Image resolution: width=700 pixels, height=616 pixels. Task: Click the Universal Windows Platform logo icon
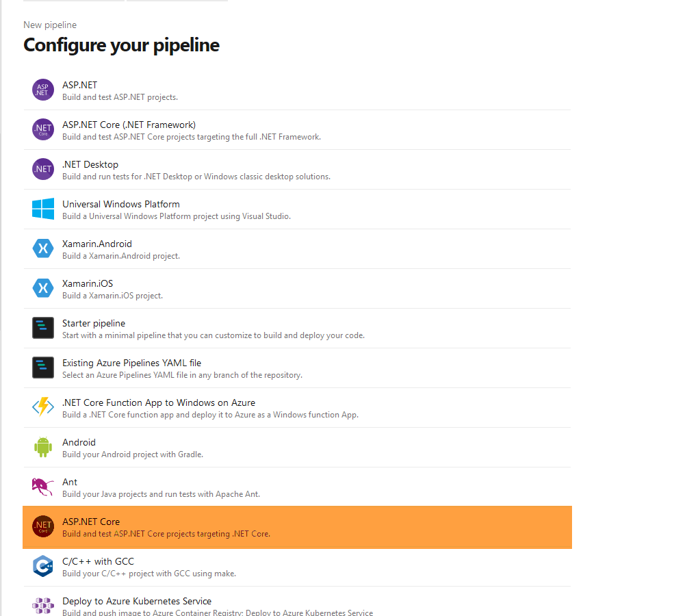point(43,209)
